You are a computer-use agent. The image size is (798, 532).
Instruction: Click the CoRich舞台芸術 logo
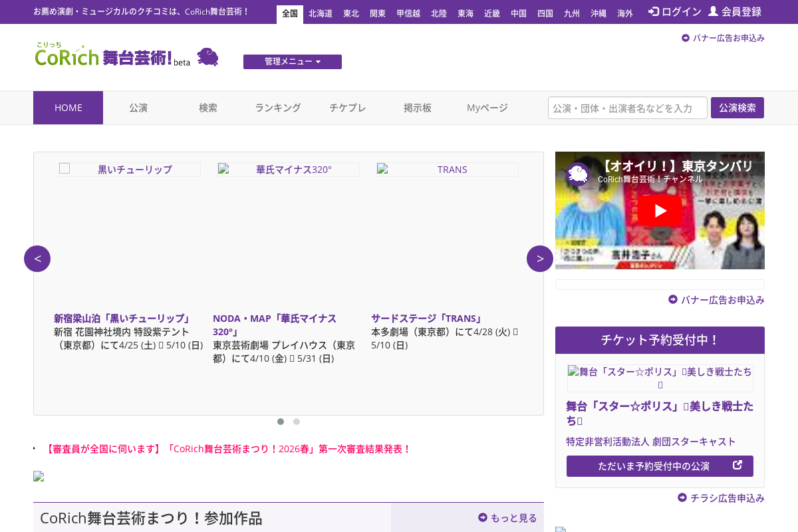[x=112, y=55]
